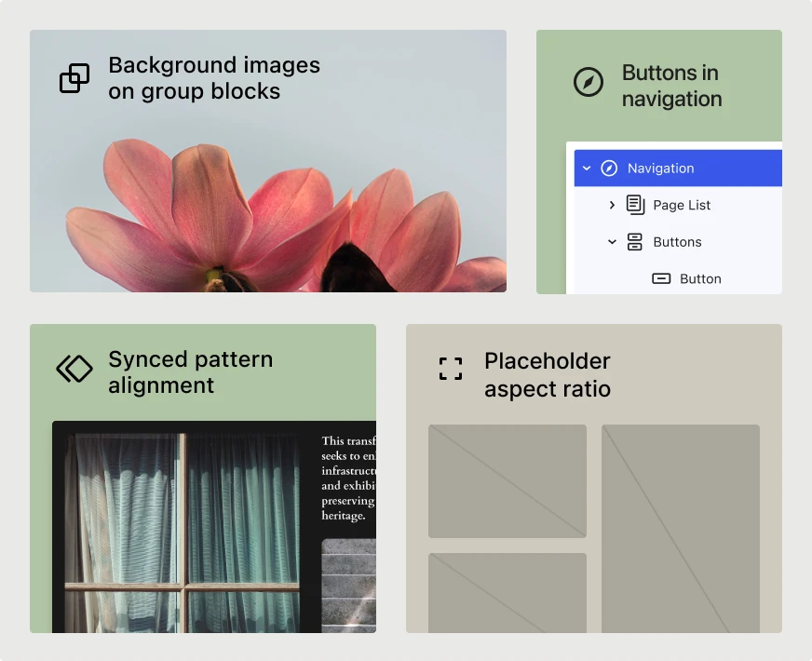Open the Background images on group blocks heading
The height and width of the screenshot is (661, 812).
point(213,78)
